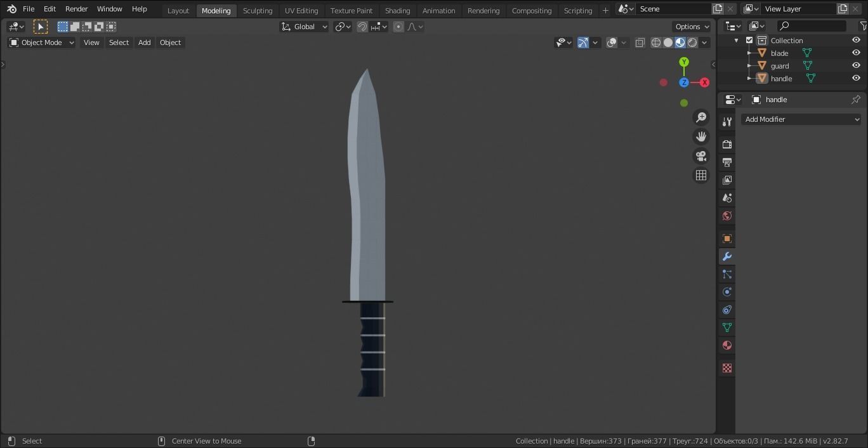Image resolution: width=868 pixels, height=448 pixels.
Task: Toggle camera view icon
Action: click(x=701, y=156)
